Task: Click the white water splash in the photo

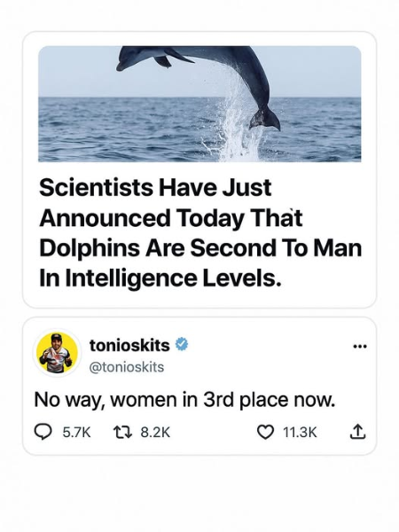Action: 236,126
